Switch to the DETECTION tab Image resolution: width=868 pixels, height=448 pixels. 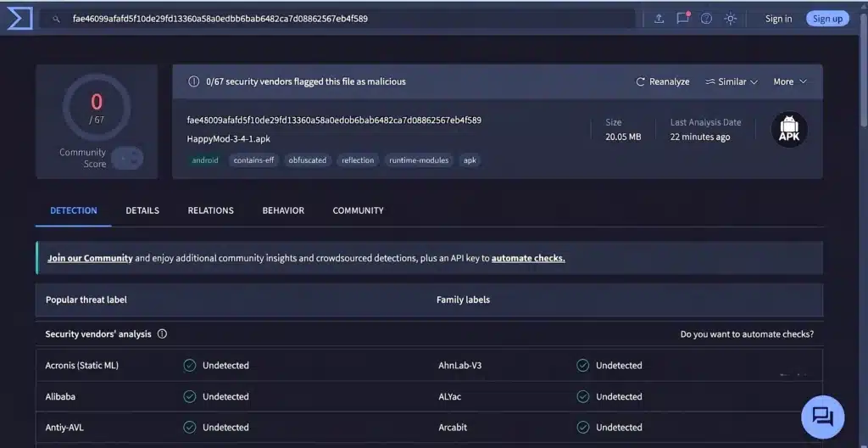click(74, 210)
